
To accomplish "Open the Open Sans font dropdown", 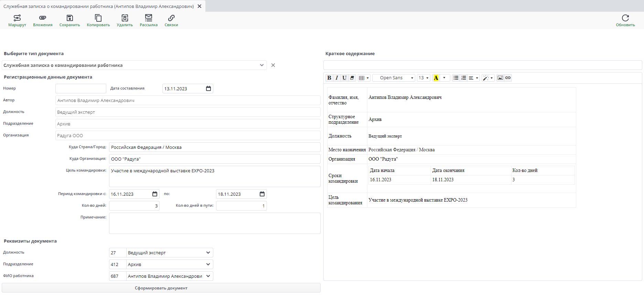I will coord(394,78).
